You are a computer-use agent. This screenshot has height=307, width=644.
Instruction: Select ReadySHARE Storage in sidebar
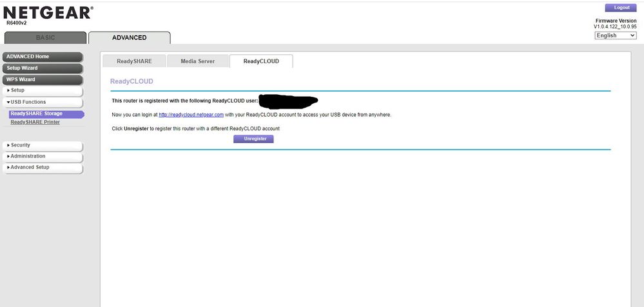point(46,114)
